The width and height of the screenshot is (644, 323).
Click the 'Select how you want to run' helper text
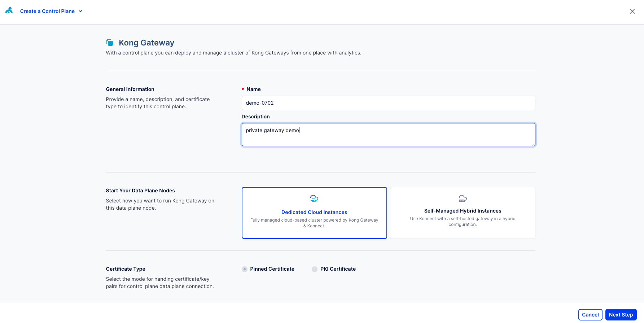click(x=160, y=204)
